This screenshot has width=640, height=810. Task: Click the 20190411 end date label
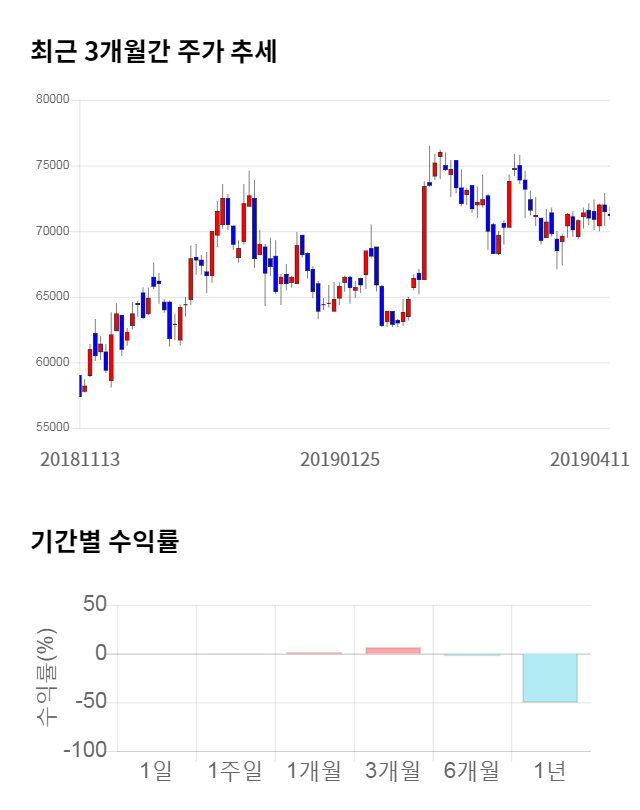590,459
